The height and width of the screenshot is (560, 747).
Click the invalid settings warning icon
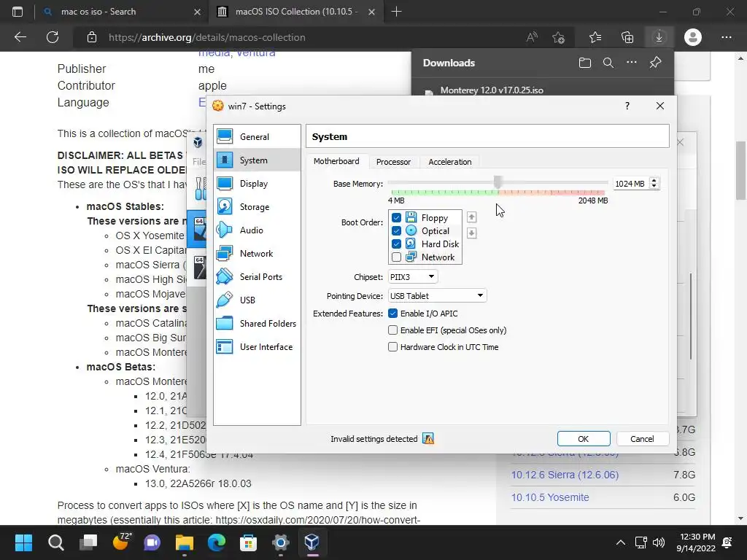[x=428, y=438]
